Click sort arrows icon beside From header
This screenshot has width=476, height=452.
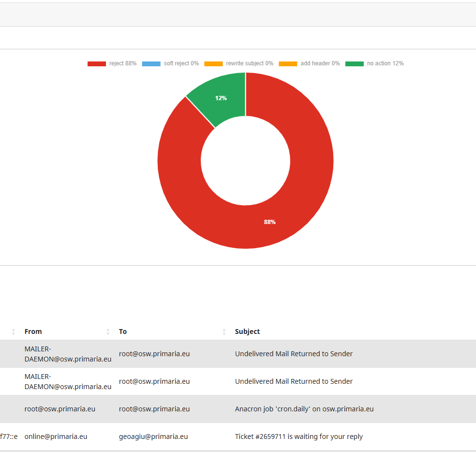[108, 331]
